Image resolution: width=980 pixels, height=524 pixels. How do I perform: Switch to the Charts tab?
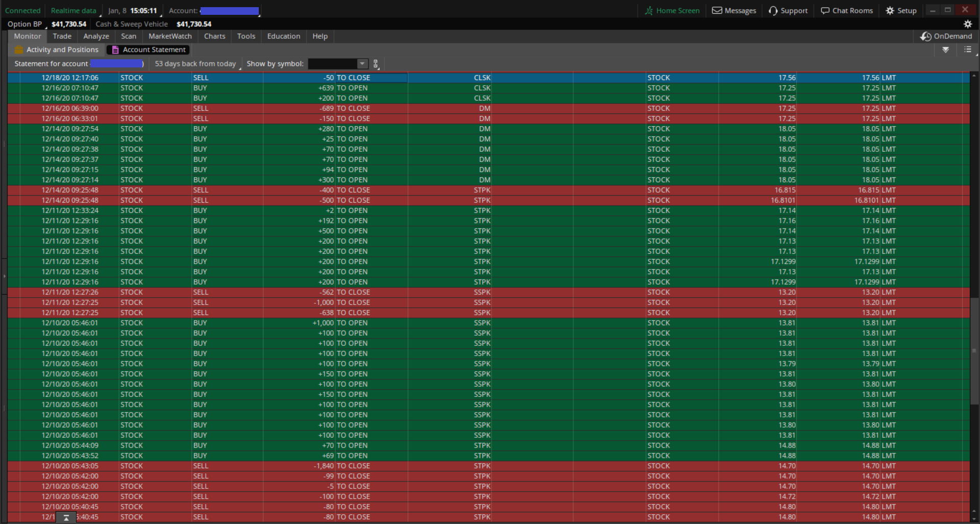click(214, 36)
